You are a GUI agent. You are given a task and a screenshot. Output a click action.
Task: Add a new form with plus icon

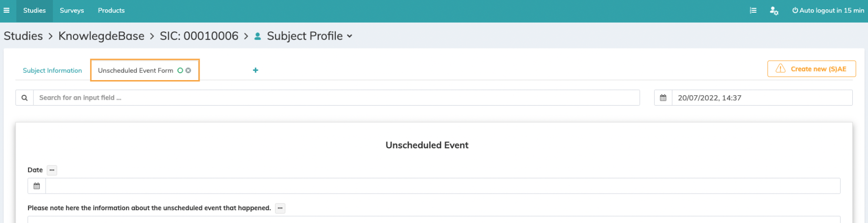point(255,70)
